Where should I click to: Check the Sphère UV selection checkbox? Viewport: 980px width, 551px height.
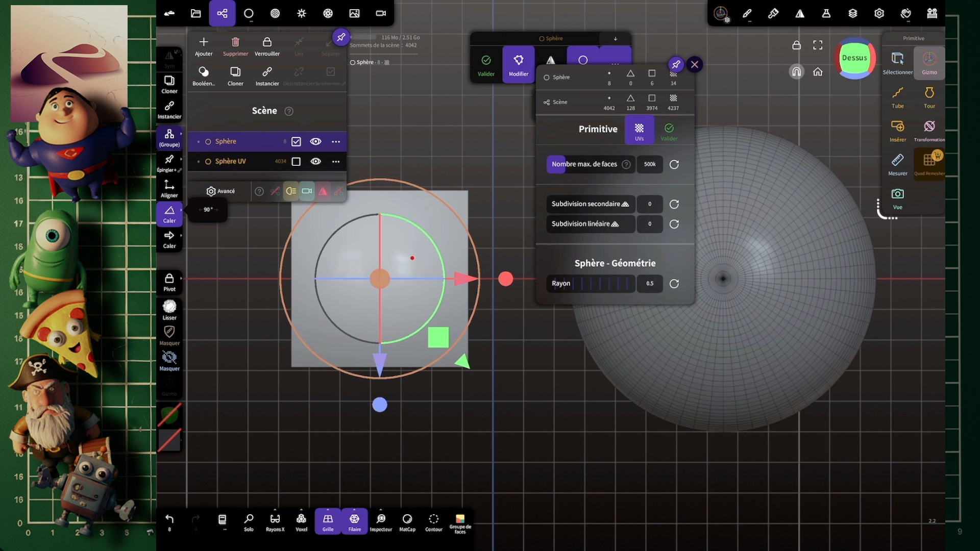pos(296,162)
